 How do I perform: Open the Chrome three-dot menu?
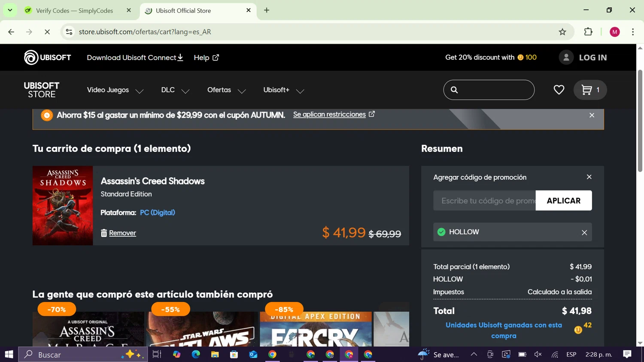pyautogui.click(x=633, y=32)
